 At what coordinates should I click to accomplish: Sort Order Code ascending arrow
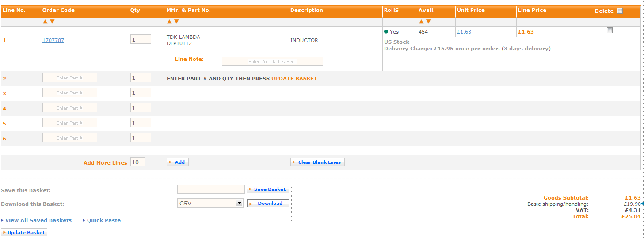[45, 22]
